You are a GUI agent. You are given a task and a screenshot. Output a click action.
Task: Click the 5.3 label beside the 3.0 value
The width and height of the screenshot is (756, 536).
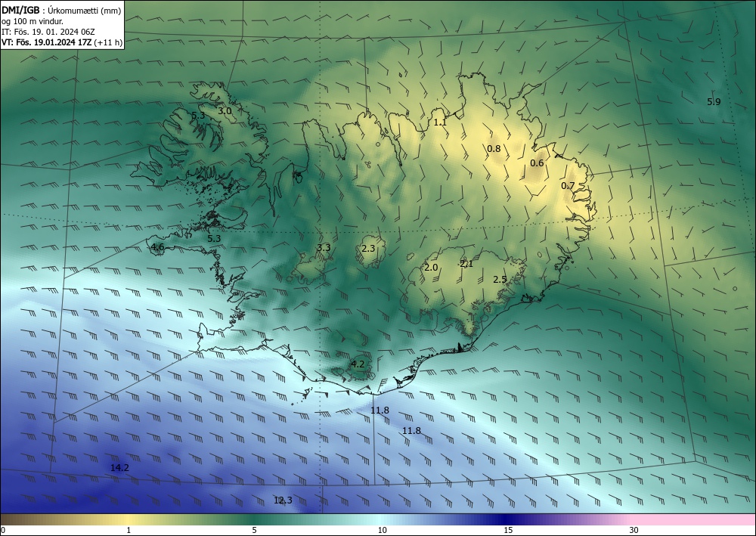point(198,115)
